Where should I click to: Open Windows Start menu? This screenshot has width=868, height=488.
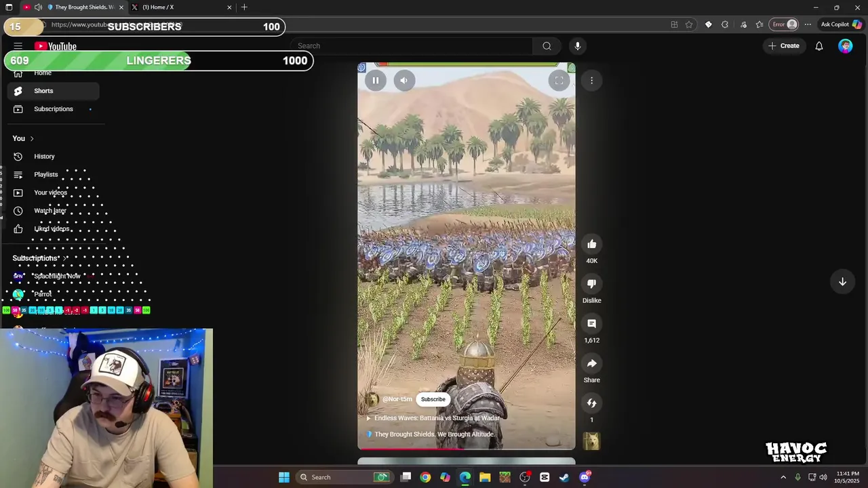pos(284,477)
